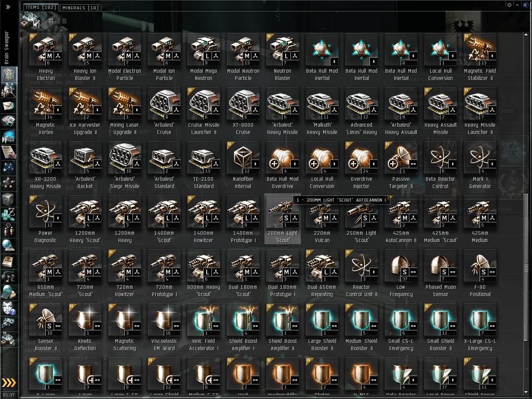Open the ships hangar sidebar icon
532x399 pixels.
[x=8, y=323]
